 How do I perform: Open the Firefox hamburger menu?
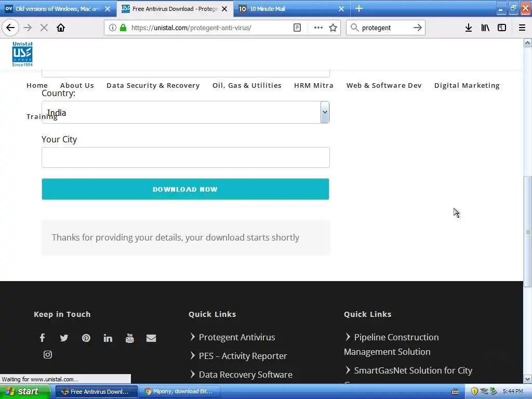click(x=522, y=28)
